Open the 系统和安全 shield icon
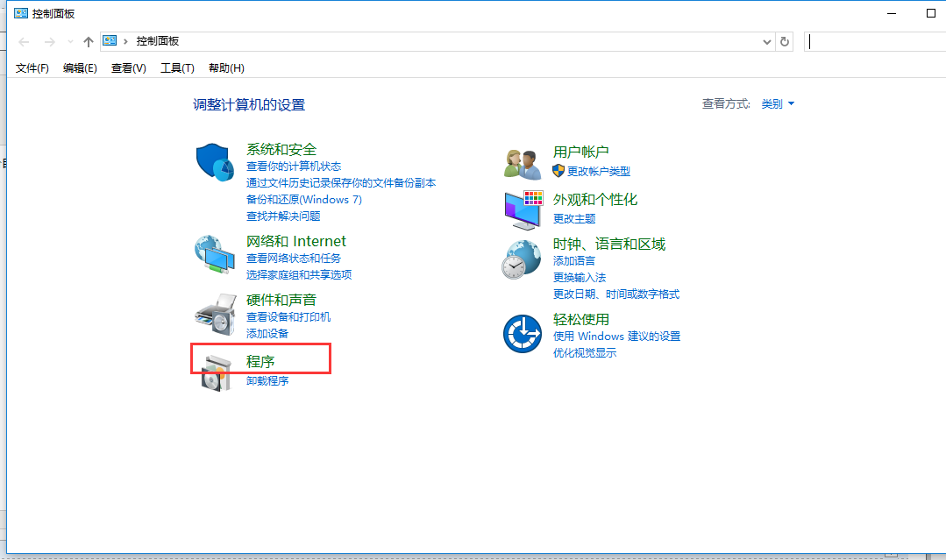 coord(215,162)
